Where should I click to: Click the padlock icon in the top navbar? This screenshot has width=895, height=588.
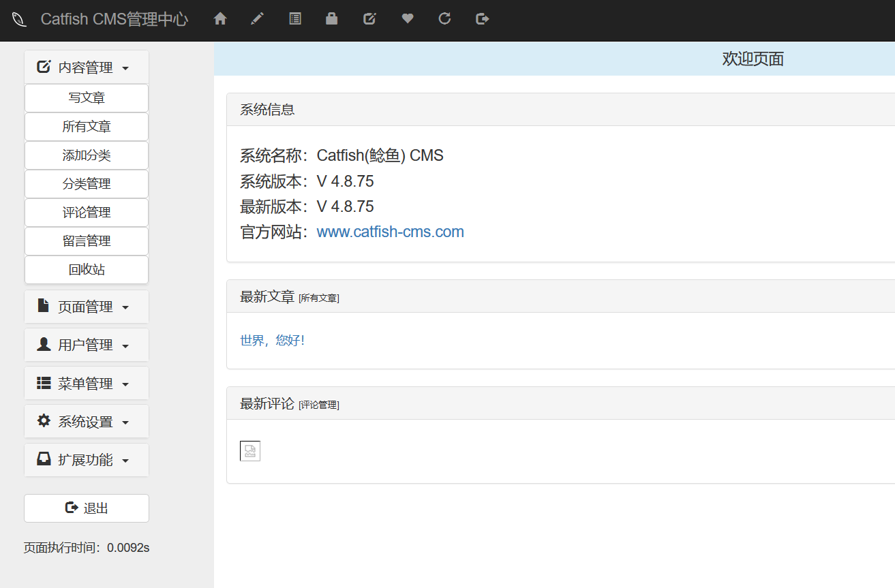point(332,19)
